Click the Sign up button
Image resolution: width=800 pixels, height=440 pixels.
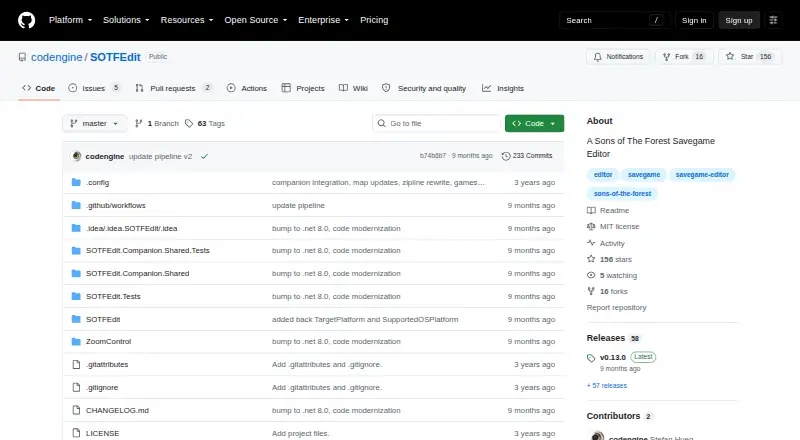[739, 20]
